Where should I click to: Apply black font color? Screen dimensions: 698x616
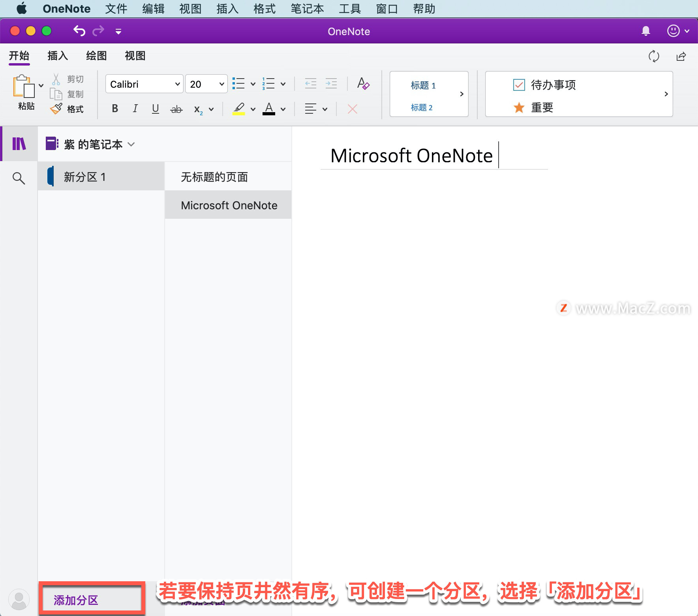269,109
